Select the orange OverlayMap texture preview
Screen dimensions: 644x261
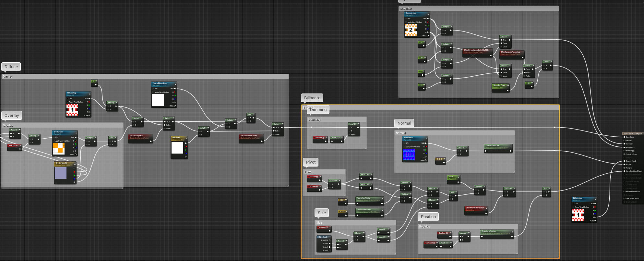pos(59,148)
